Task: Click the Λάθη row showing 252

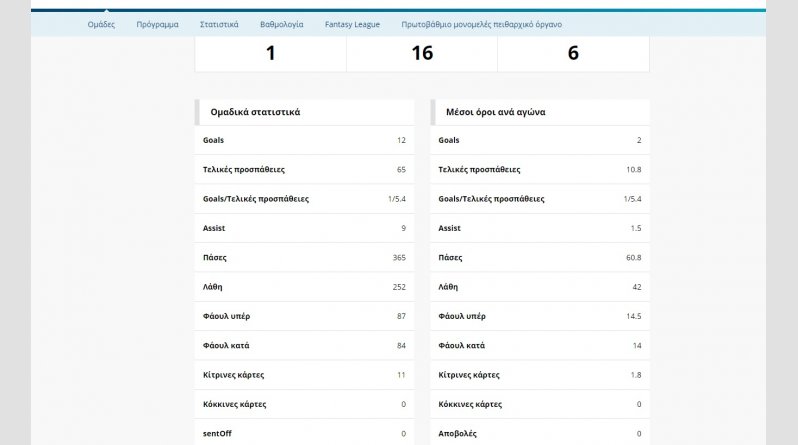Action: point(304,287)
